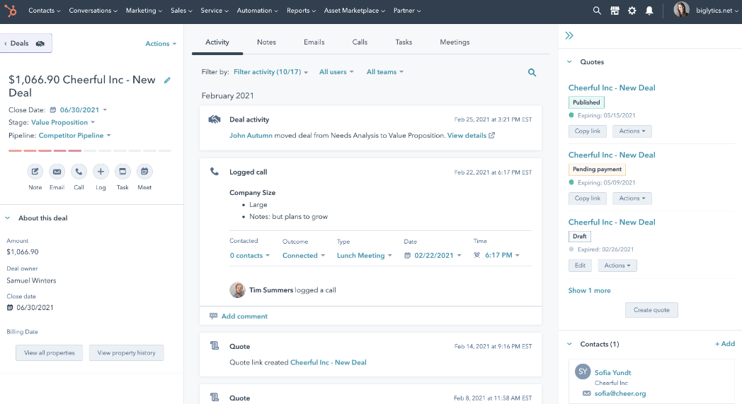Click the activity search magnifier icon
742x404 pixels.
point(532,72)
